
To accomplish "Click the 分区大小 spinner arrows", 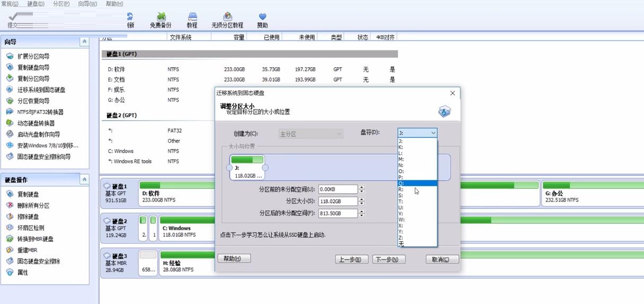I will [362, 201].
